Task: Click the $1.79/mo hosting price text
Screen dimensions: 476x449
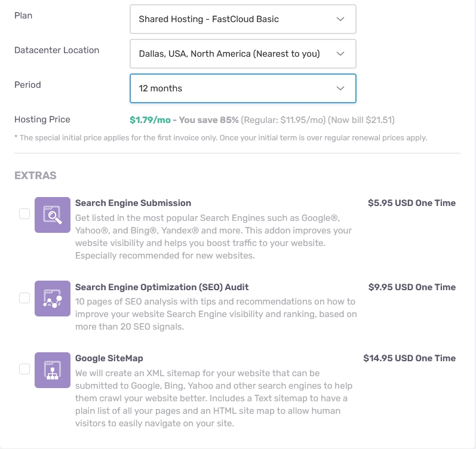Action: (150, 120)
